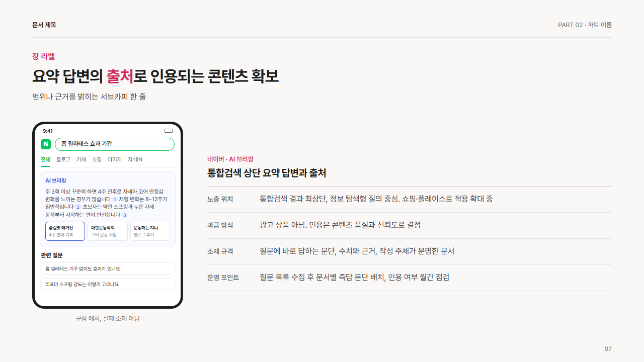Click the 소재 규격 row label
Image resolution: width=644 pixels, height=362 pixels.
point(220,251)
